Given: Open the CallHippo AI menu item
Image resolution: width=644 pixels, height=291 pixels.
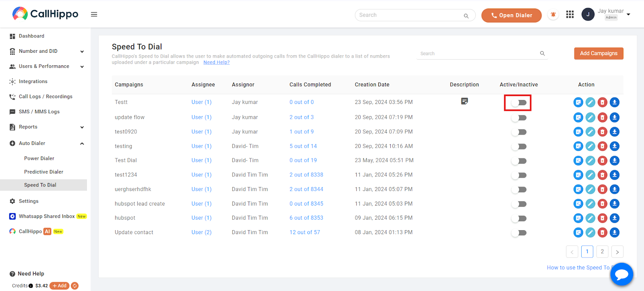Looking at the screenshot, I should (x=36, y=231).
